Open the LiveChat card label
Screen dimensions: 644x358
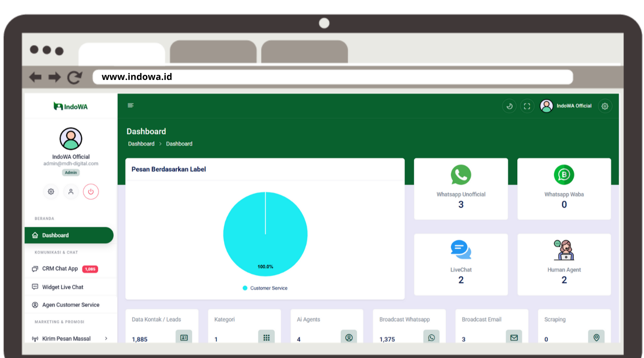click(x=461, y=270)
